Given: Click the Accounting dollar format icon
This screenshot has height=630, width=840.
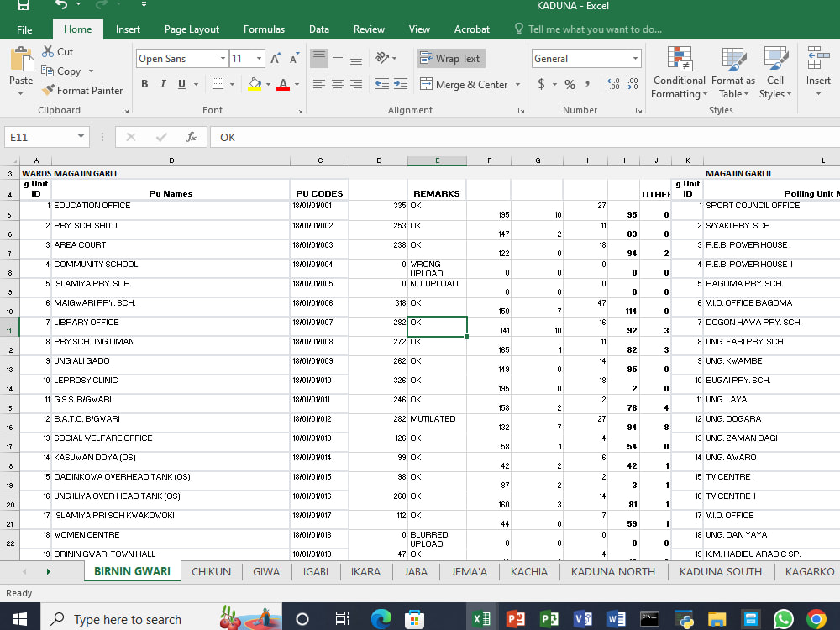Looking at the screenshot, I should point(541,84).
